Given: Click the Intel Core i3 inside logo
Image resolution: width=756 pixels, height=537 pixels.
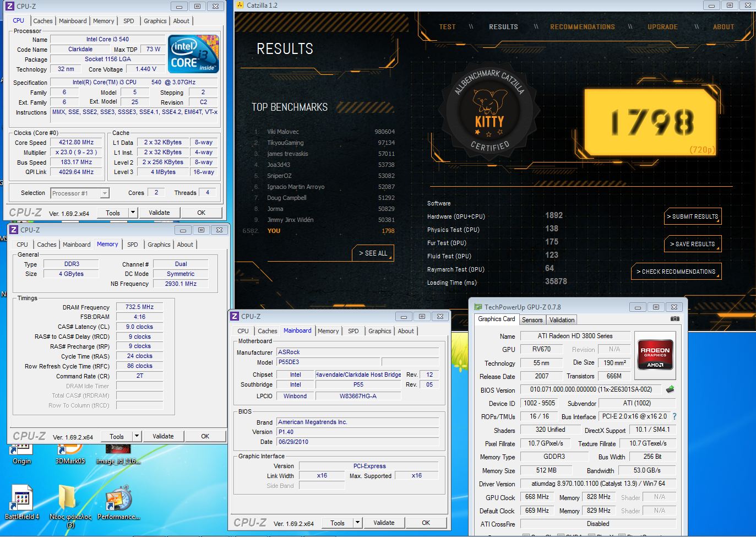Looking at the screenshot, I should pyautogui.click(x=193, y=53).
